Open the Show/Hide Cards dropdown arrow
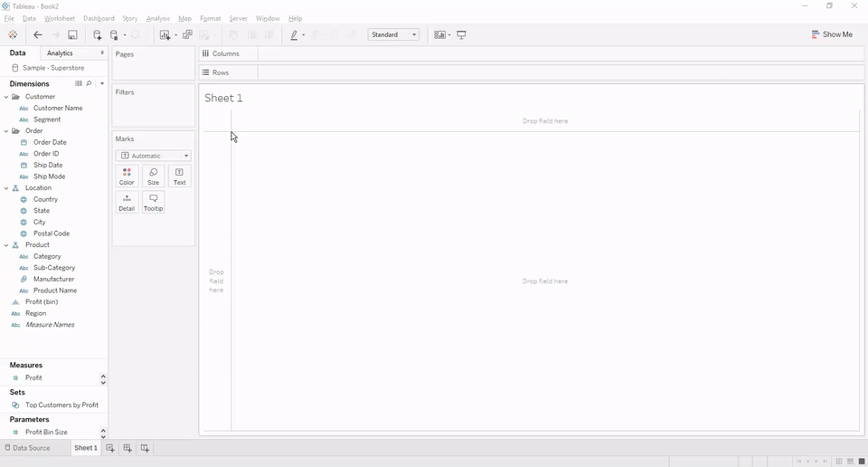 [449, 35]
